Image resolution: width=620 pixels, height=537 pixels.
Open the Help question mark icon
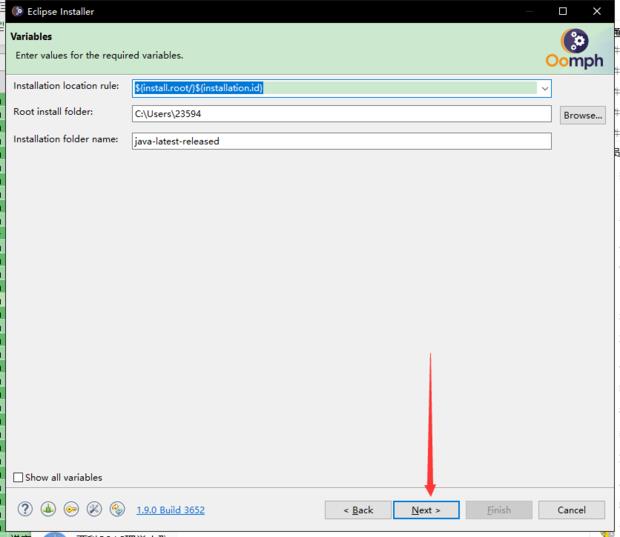pos(25,509)
